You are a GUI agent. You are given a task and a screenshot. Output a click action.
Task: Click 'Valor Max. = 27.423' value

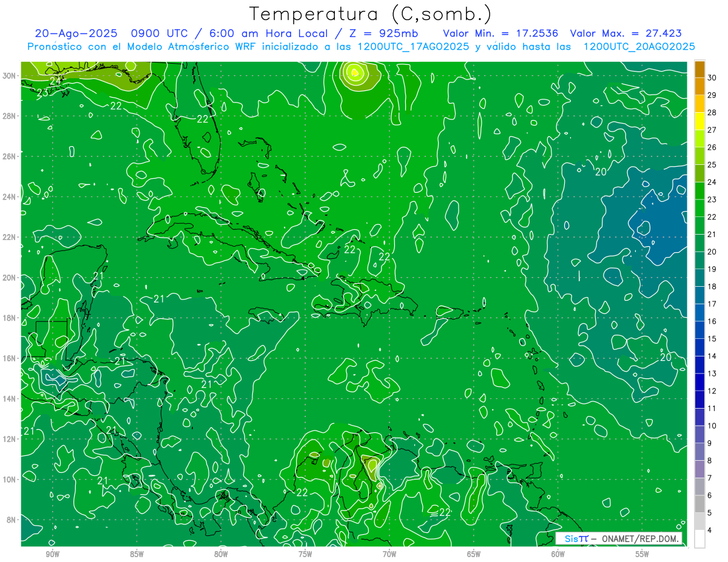pos(625,33)
